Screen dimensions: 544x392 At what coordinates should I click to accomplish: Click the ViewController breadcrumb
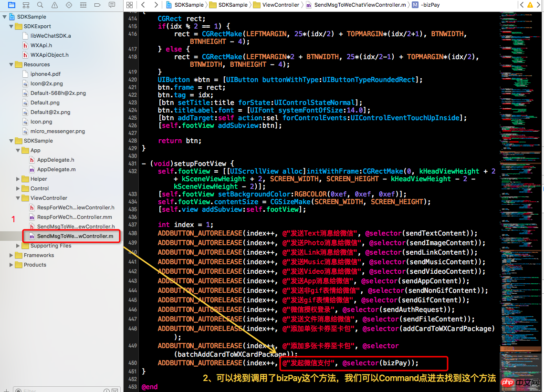276,5
